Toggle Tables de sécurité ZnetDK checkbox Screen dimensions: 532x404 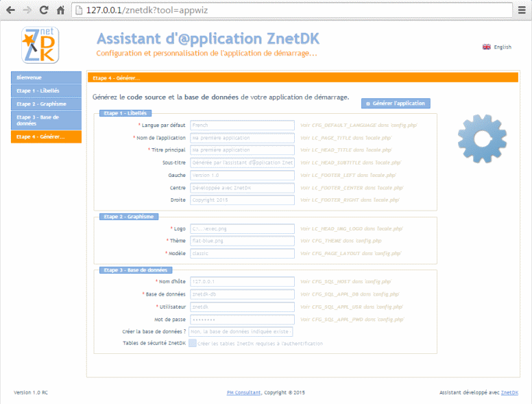tap(193, 343)
